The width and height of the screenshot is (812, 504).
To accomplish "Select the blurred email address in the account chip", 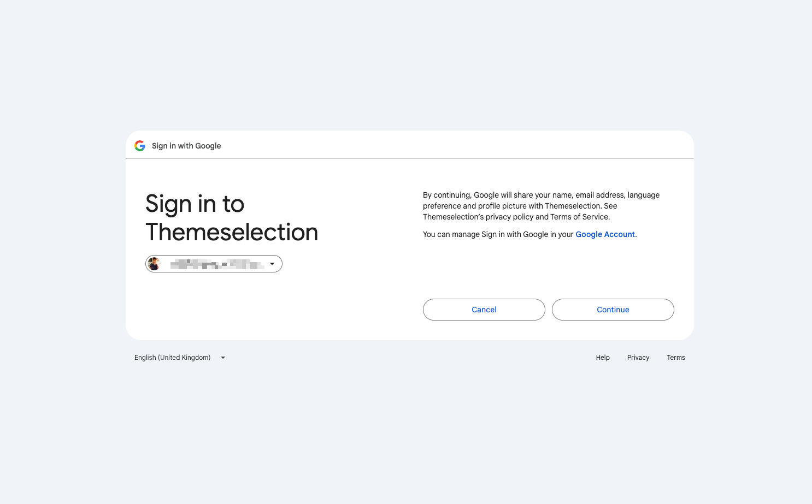I will click(x=217, y=264).
